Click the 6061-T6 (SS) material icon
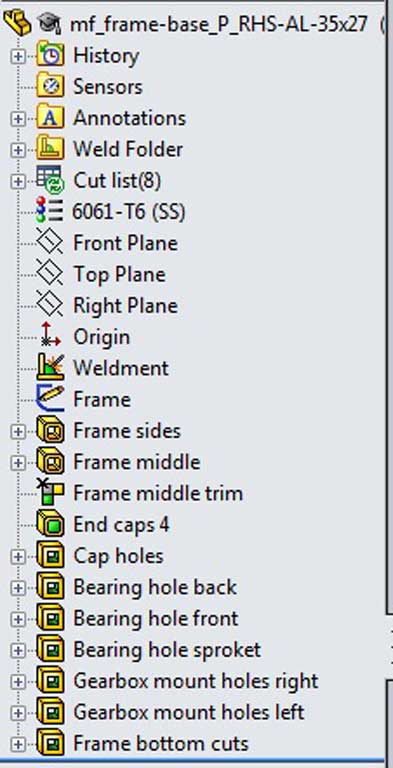The height and width of the screenshot is (768, 393). [50, 211]
